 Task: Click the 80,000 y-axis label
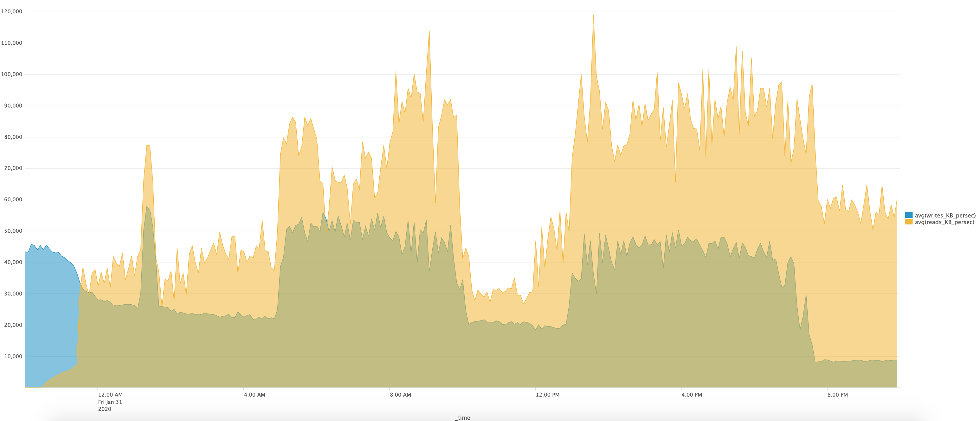[x=13, y=137]
